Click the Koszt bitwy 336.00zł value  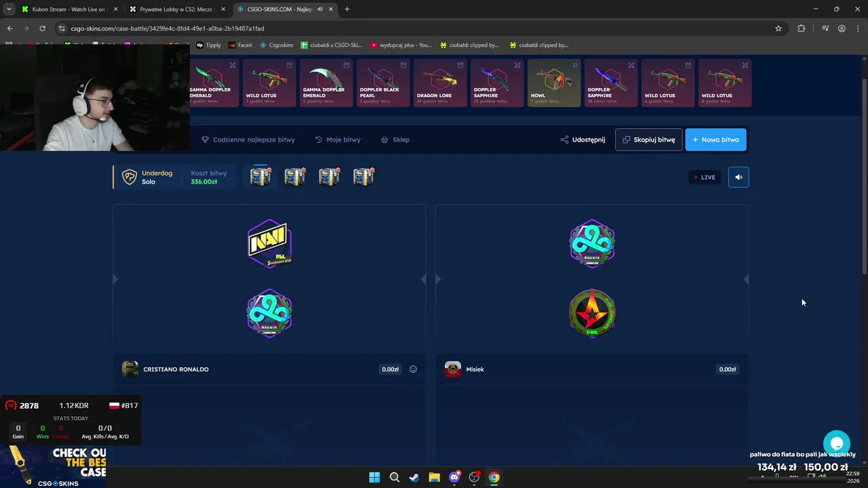pos(204,182)
